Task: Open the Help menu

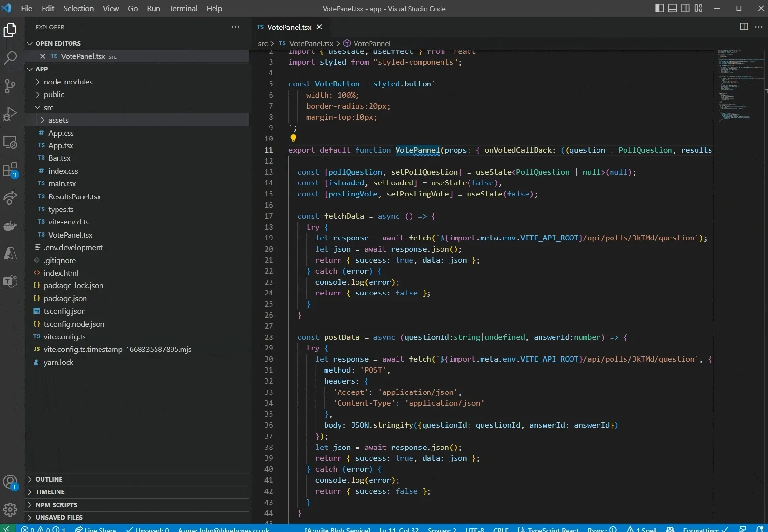Action: point(214,8)
